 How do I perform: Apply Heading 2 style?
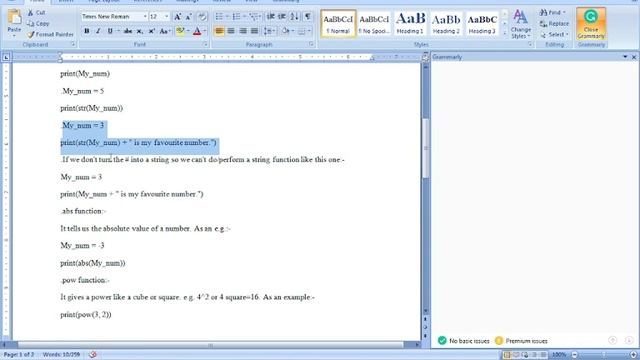click(446, 24)
